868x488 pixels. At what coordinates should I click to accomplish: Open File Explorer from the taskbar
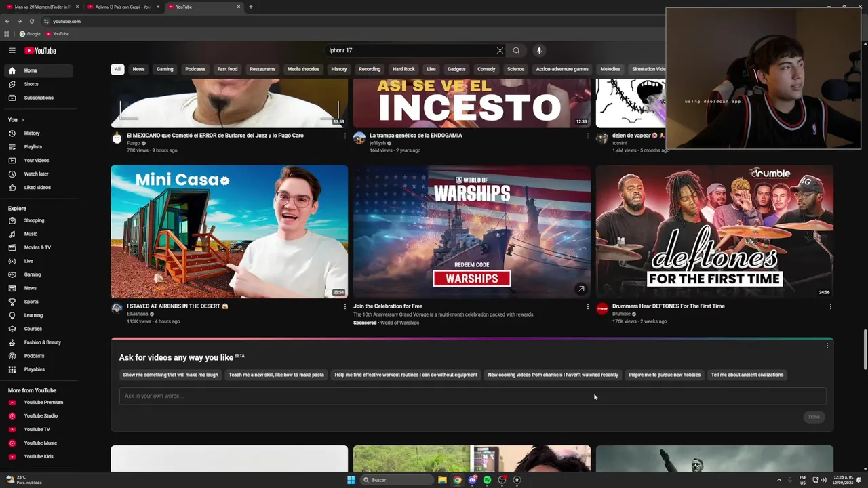click(x=442, y=480)
